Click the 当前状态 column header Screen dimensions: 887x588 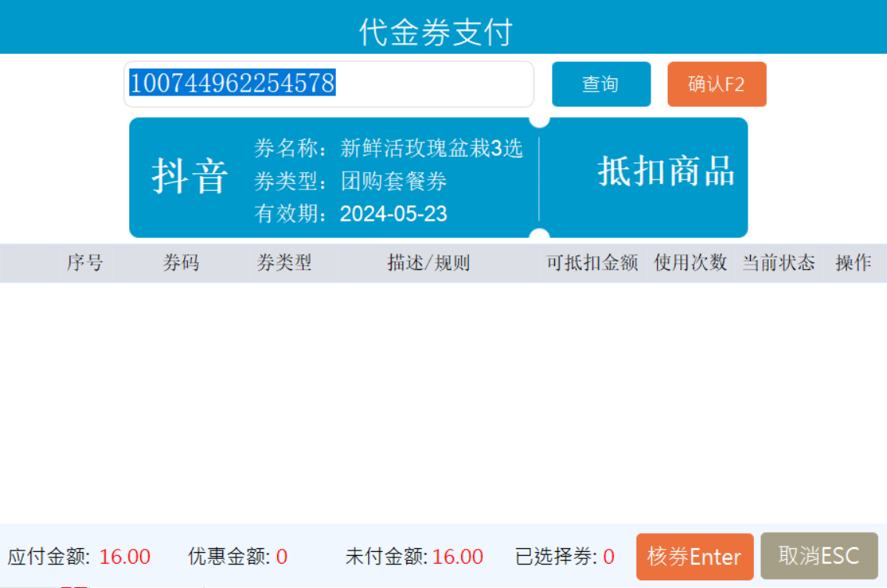(x=778, y=262)
